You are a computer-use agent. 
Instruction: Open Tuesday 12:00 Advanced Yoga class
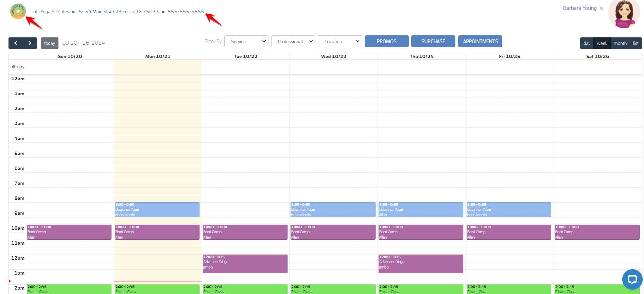point(245,264)
